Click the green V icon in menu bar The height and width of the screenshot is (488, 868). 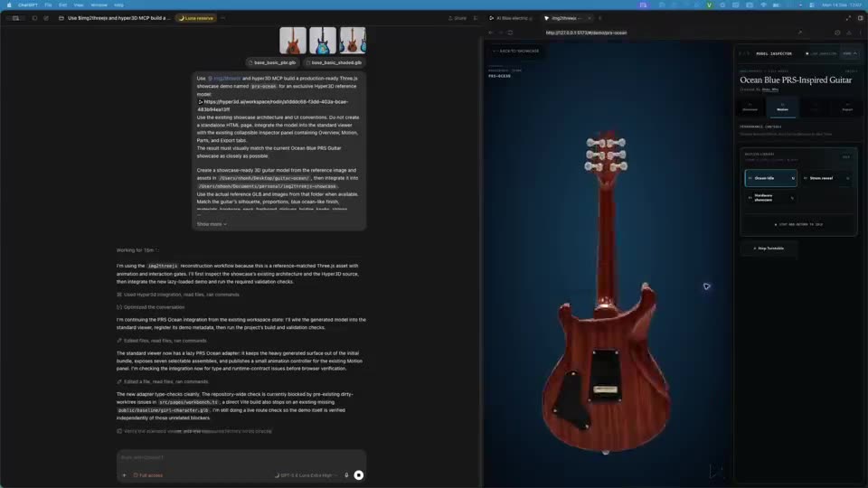click(x=709, y=5)
